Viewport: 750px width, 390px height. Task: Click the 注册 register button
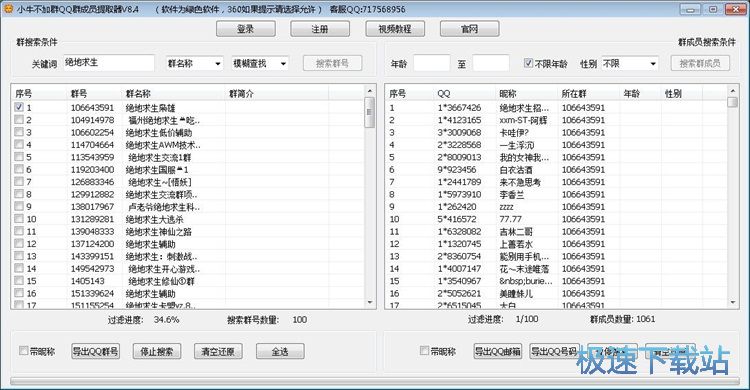click(320, 29)
